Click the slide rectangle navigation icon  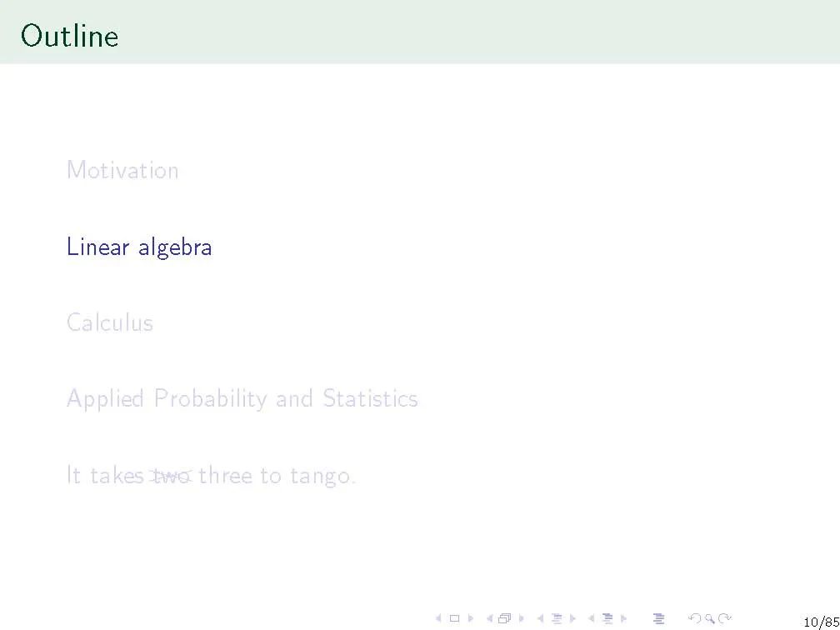(454, 619)
